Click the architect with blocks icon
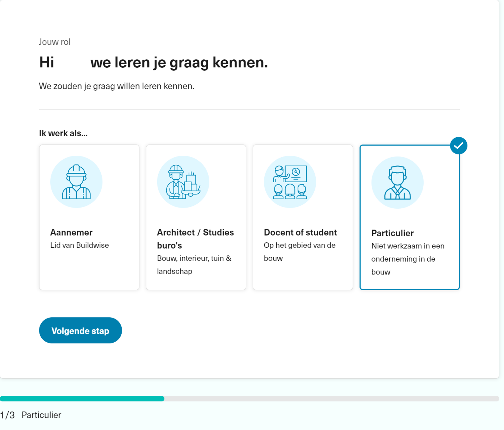The image size is (504, 430). click(184, 182)
